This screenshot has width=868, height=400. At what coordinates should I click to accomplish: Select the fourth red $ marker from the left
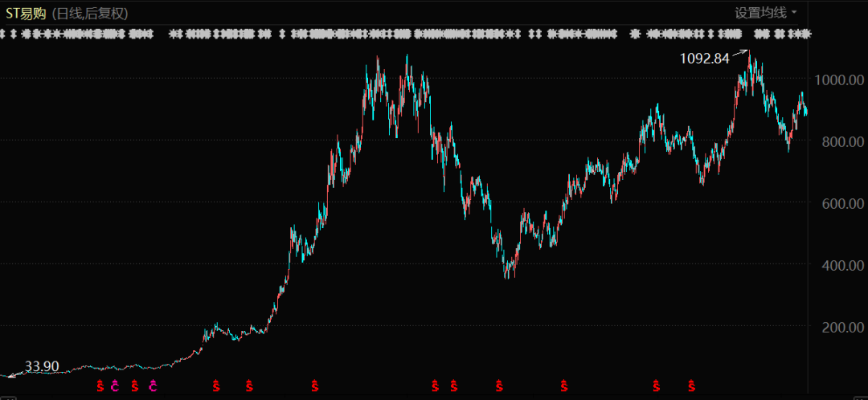click(x=249, y=386)
